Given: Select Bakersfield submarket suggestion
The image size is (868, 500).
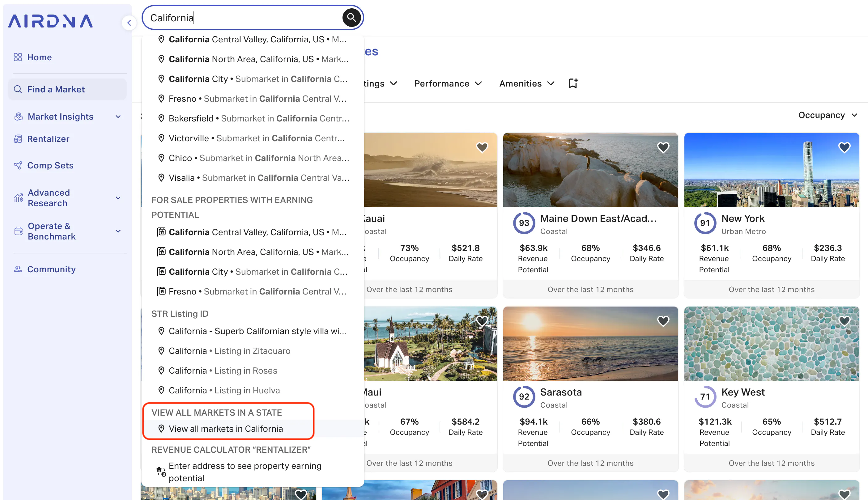Looking at the screenshot, I should pyautogui.click(x=253, y=118).
